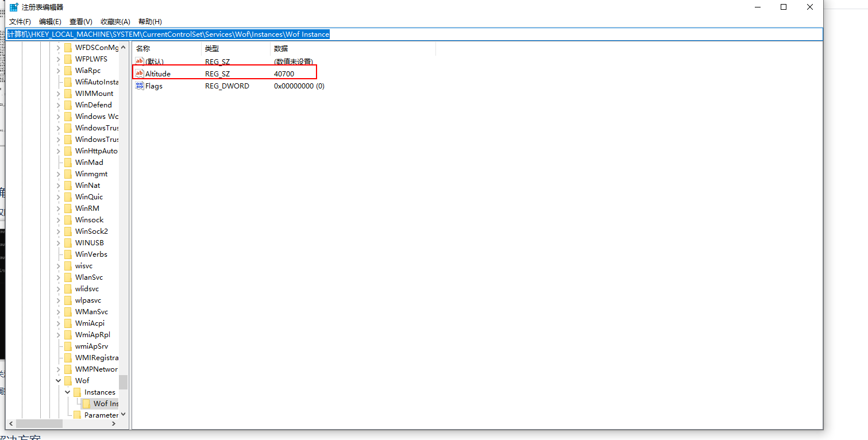Click the Wof folder icon in tree

(x=68, y=380)
